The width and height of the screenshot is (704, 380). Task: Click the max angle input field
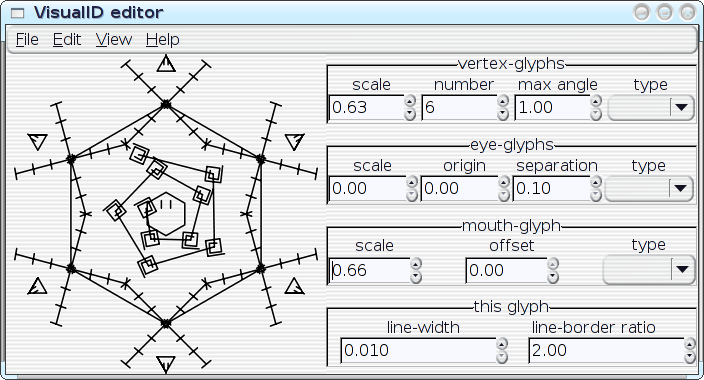(x=552, y=108)
